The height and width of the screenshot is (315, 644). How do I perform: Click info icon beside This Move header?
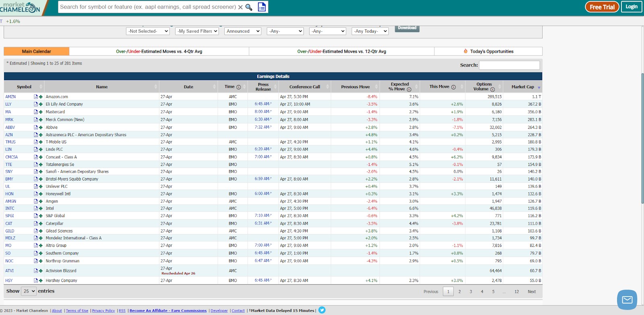point(454,87)
